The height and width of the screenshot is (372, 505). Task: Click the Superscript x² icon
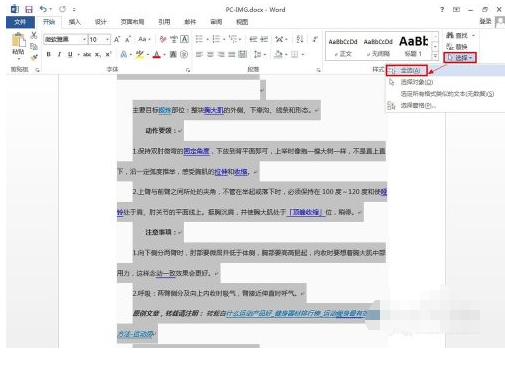[x=108, y=54]
